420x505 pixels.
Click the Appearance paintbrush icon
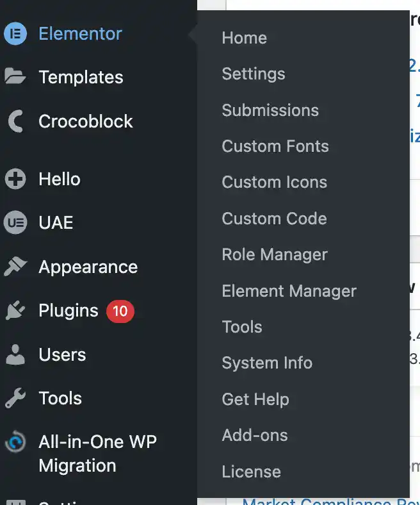point(15,267)
